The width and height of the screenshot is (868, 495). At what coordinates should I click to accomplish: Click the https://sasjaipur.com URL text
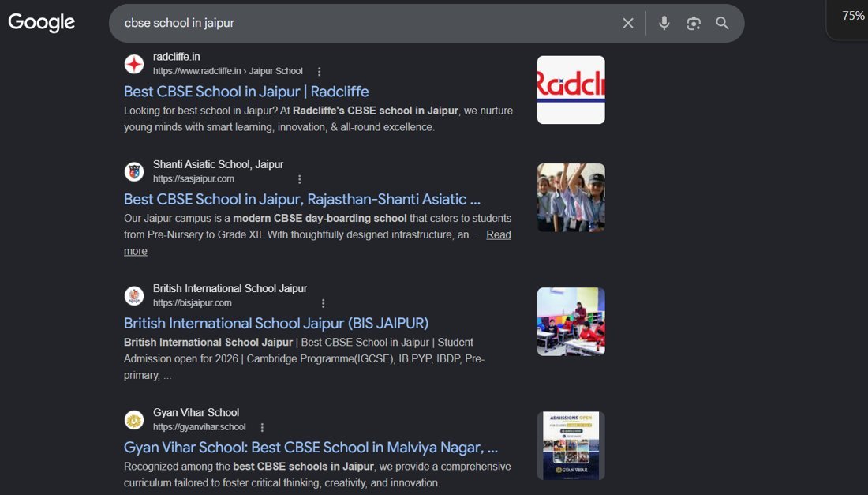[194, 179]
